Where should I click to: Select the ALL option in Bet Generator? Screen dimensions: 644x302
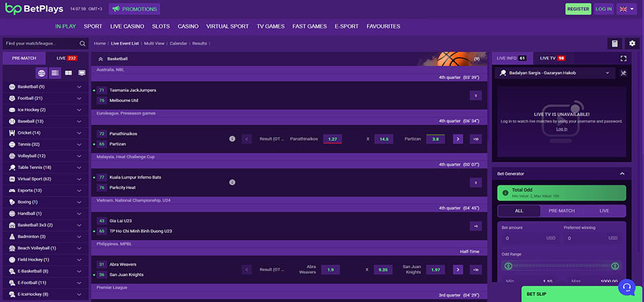pyautogui.click(x=519, y=211)
